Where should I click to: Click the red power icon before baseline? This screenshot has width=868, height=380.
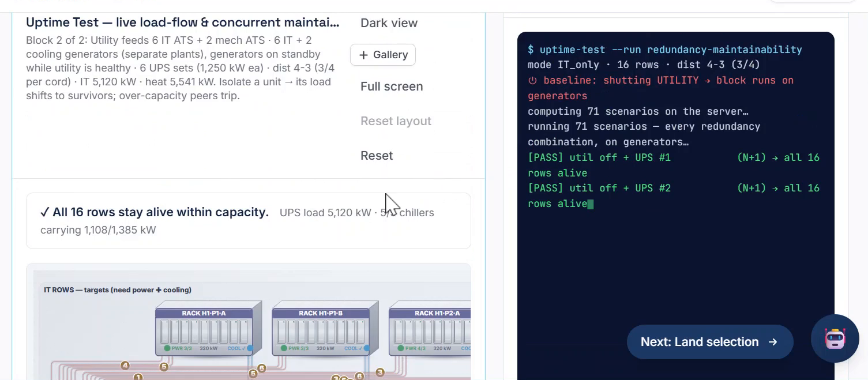click(x=533, y=81)
